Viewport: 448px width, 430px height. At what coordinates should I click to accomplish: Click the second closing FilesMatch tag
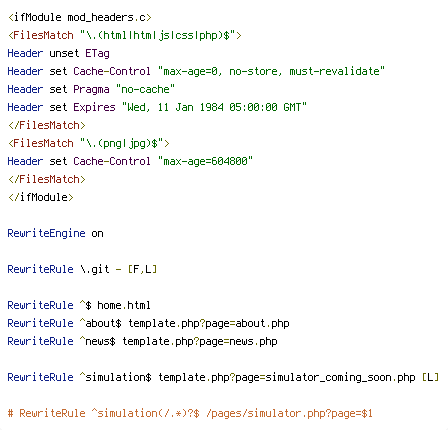(x=47, y=179)
